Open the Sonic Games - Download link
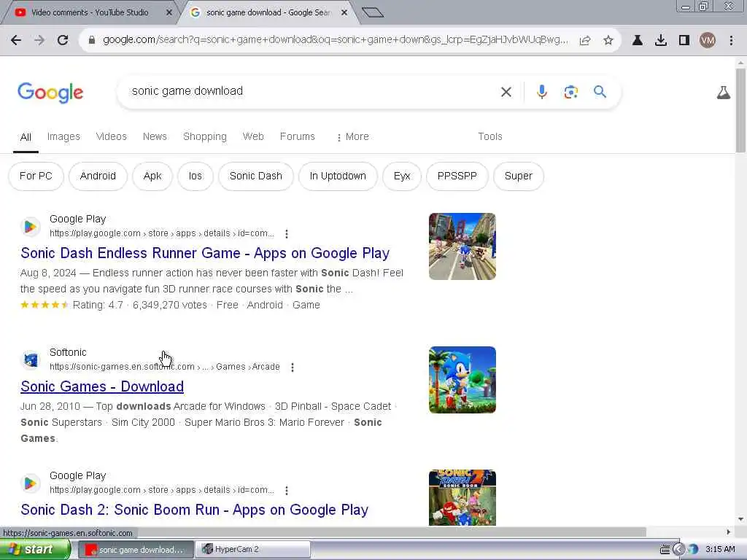Viewport: 747px width, 560px height. pyautogui.click(x=102, y=386)
